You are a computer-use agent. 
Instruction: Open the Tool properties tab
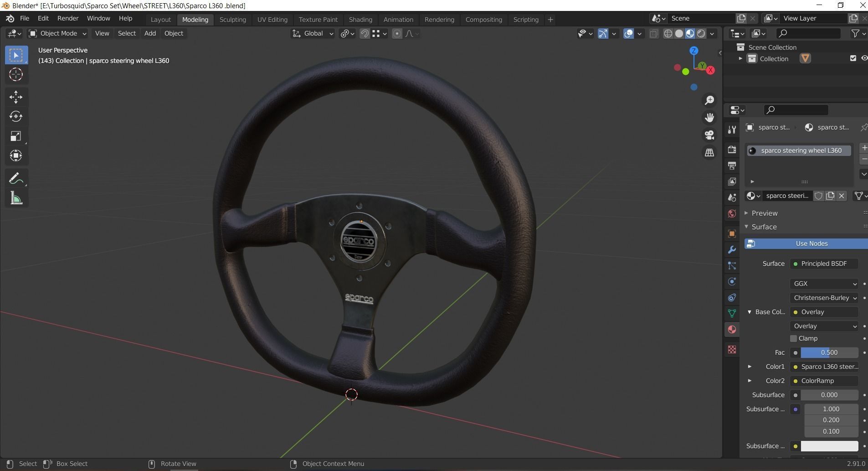[x=732, y=130]
